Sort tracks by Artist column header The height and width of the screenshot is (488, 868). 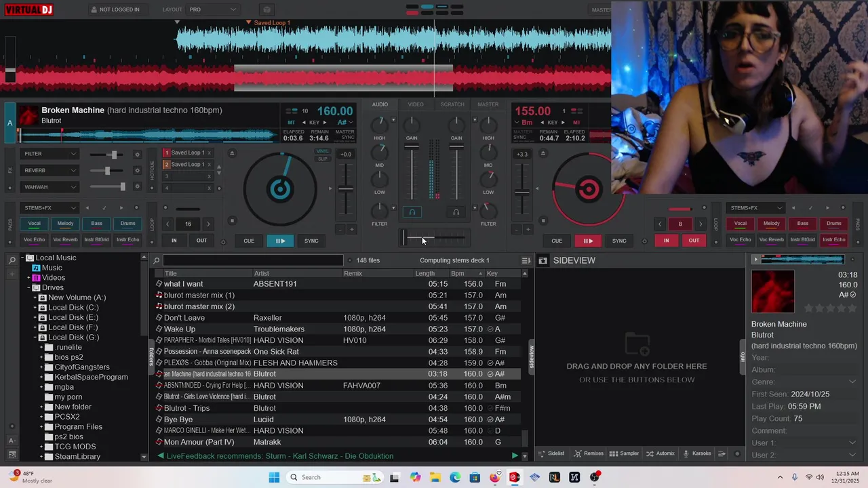point(262,273)
